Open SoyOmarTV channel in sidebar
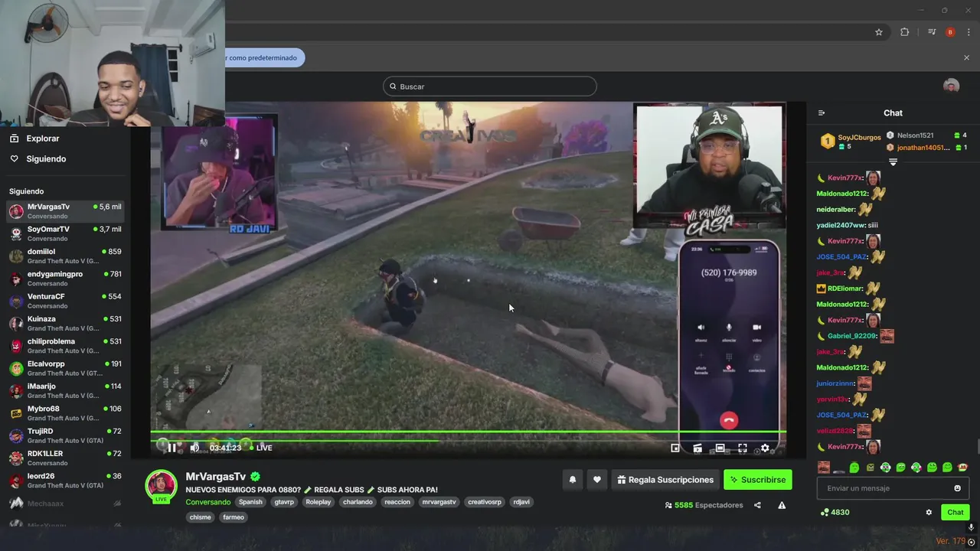This screenshot has width=980, height=551. [65, 233]
